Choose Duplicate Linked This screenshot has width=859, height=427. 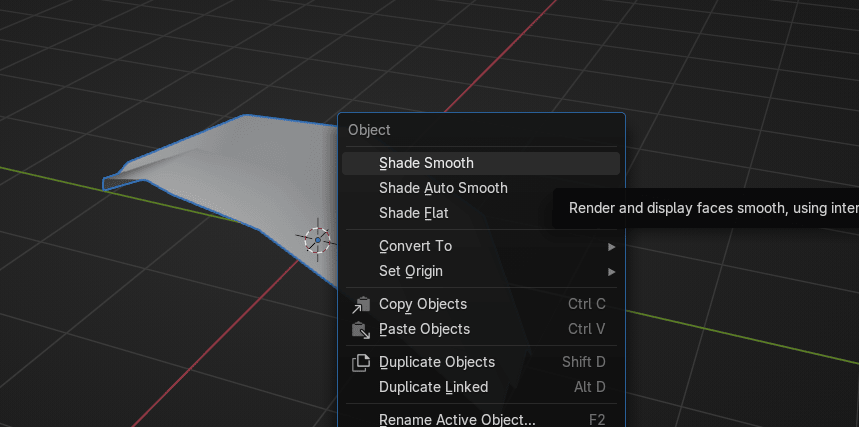pos(433,387)
